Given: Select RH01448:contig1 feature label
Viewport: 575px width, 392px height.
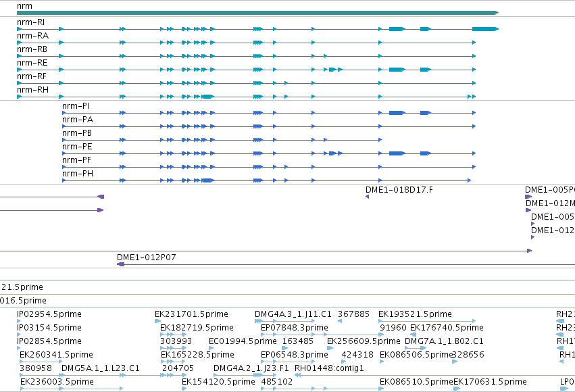Looking at the screenshot, I should (329, 369).
